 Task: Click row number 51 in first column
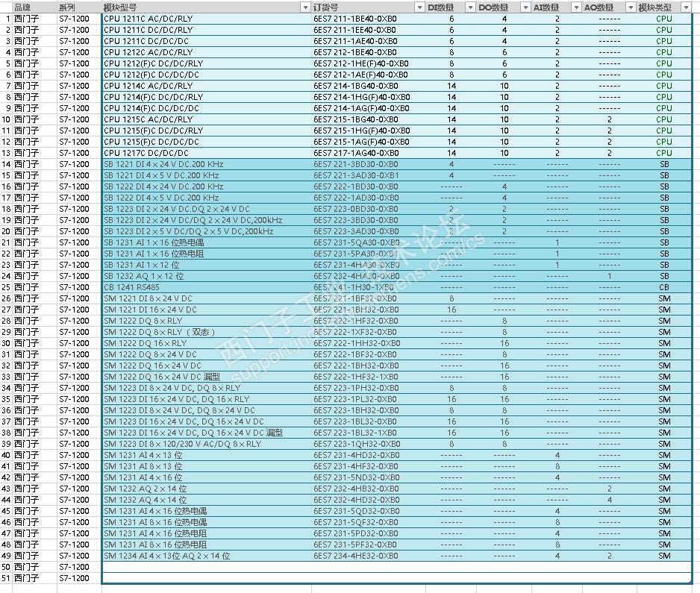[6, 578]
